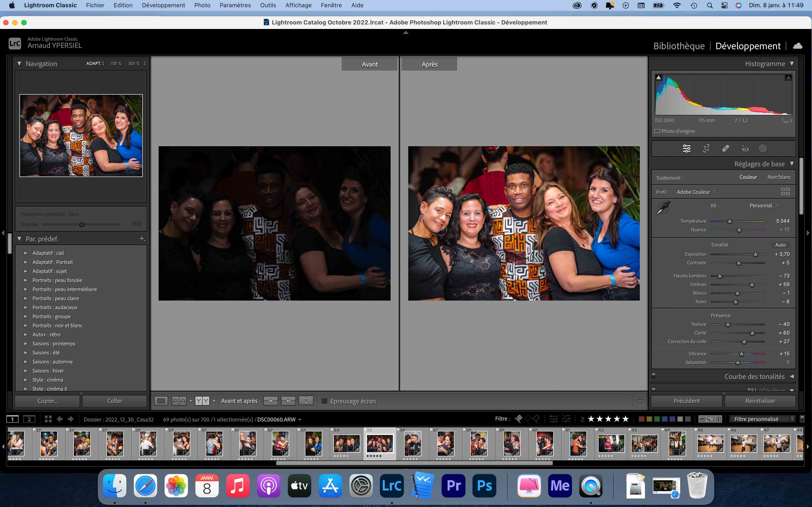
Task: Click the Réinitialiser button
Action: [x=760, y=401]
